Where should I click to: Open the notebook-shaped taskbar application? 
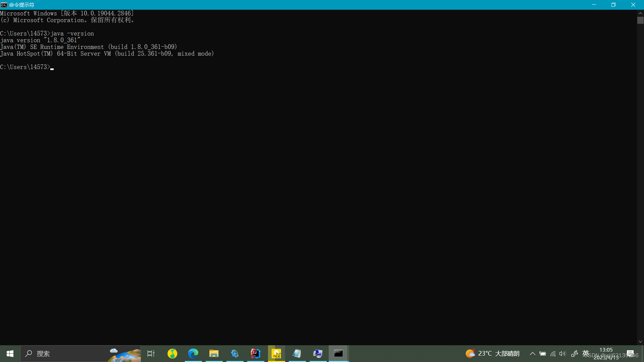point(297,354)
